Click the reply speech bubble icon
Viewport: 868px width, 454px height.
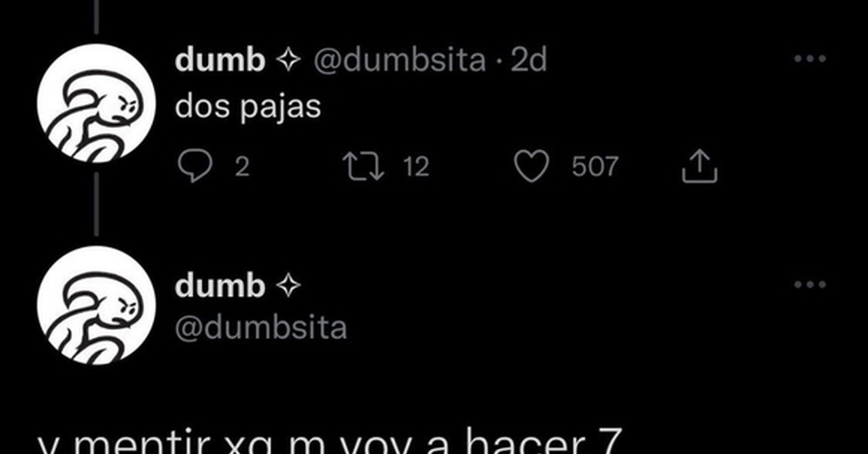click(195, 166)
